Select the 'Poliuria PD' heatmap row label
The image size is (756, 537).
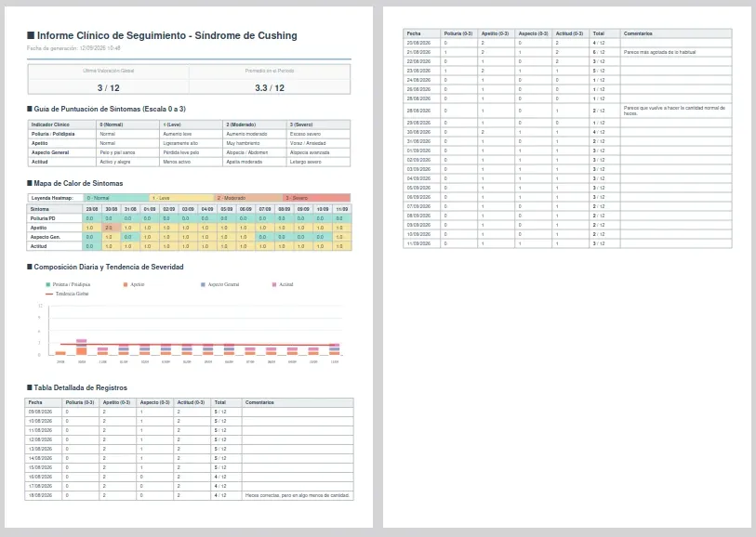[43, 218]
